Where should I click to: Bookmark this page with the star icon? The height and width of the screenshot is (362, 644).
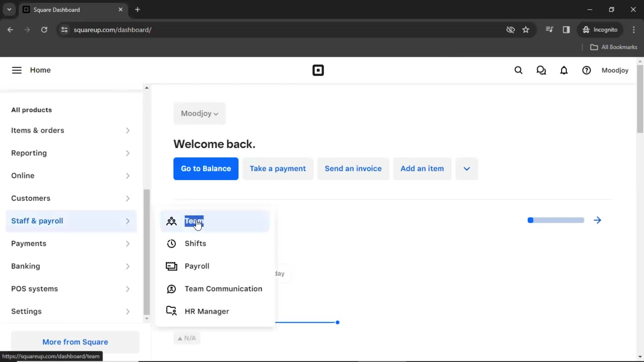(526, 29)
